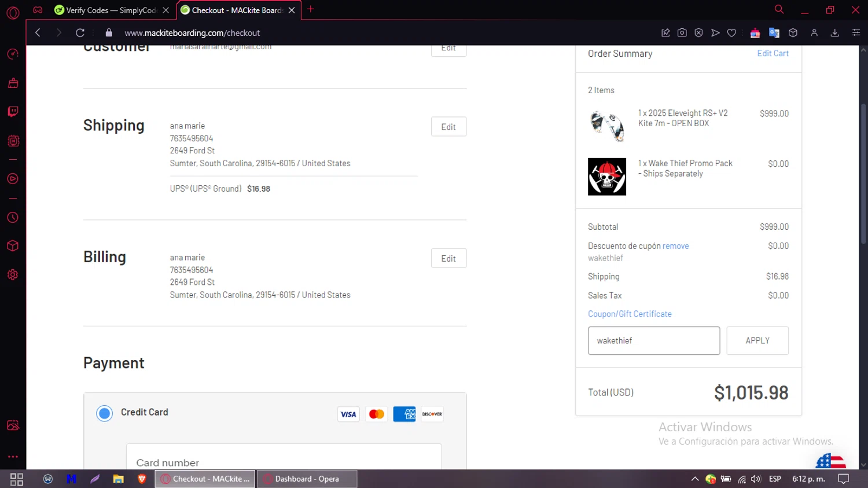
Task: Open Windows notification center
Action: (844, 479)
